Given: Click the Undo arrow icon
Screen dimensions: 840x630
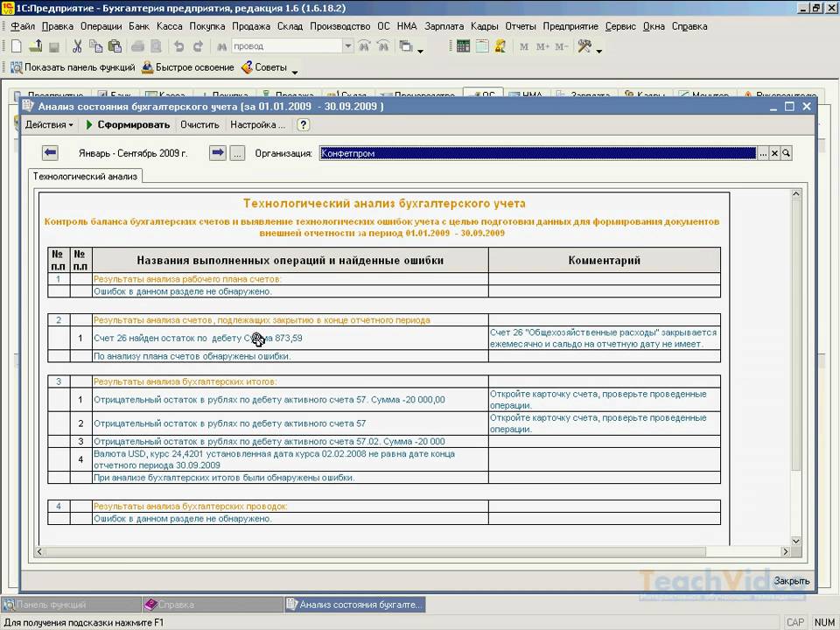Looking at the screenshot, I should point(178,46).
